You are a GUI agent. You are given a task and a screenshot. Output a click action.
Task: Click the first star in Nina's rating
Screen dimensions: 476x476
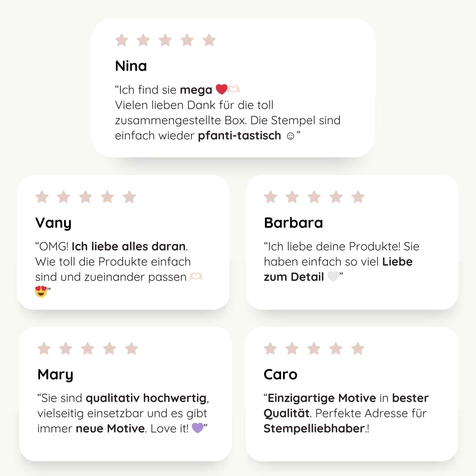coord(122,40)
